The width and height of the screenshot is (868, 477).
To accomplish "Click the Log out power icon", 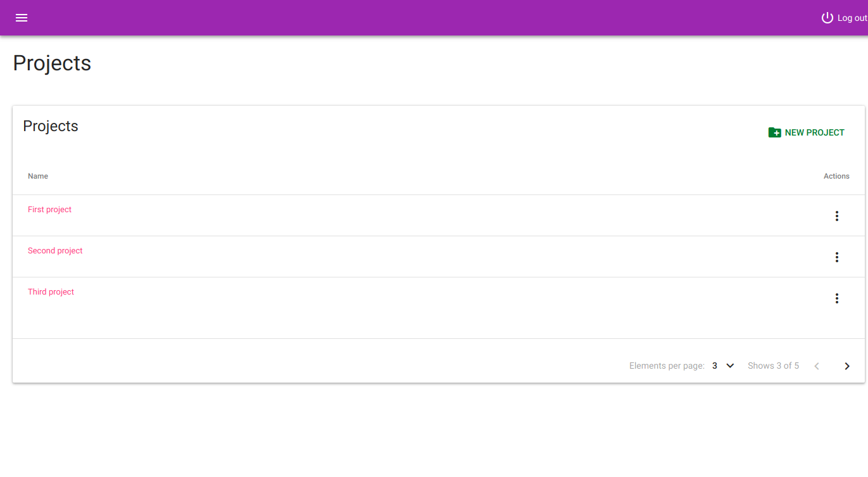I will coord(827,18).
